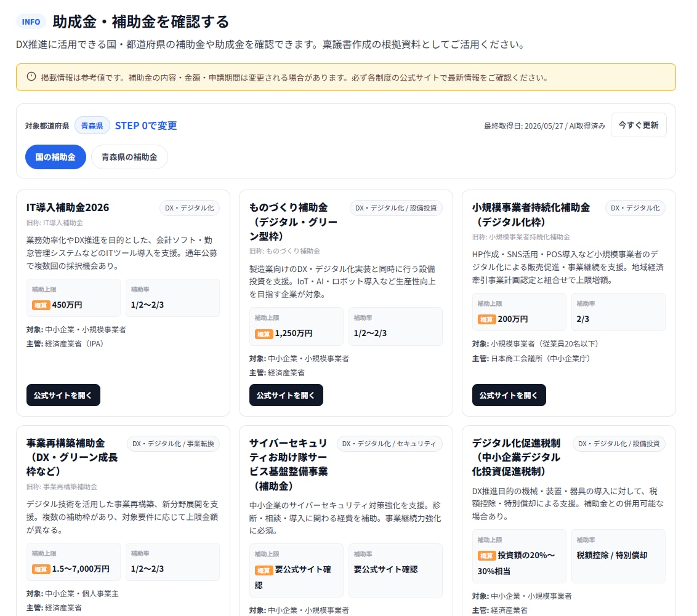Click the 200万円 amount value
This screenshot has height=616, width=697.
click(x=513, y=319)
